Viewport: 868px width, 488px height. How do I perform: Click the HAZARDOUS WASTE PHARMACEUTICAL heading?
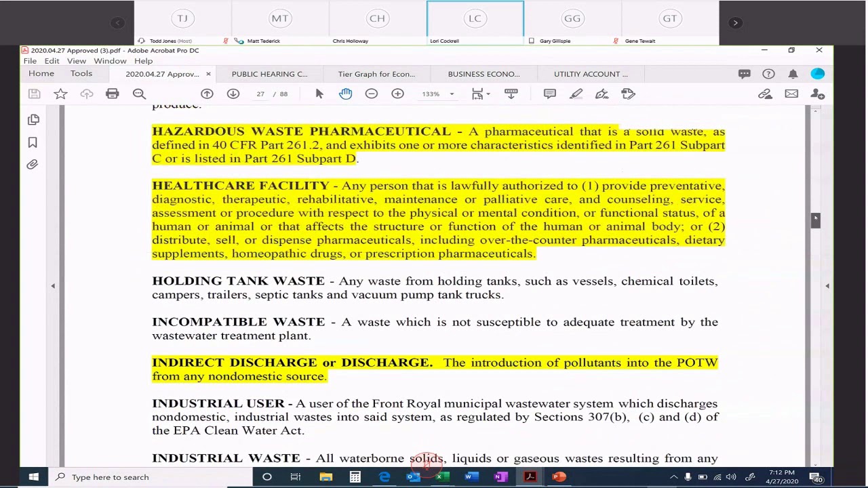[301, 131]
